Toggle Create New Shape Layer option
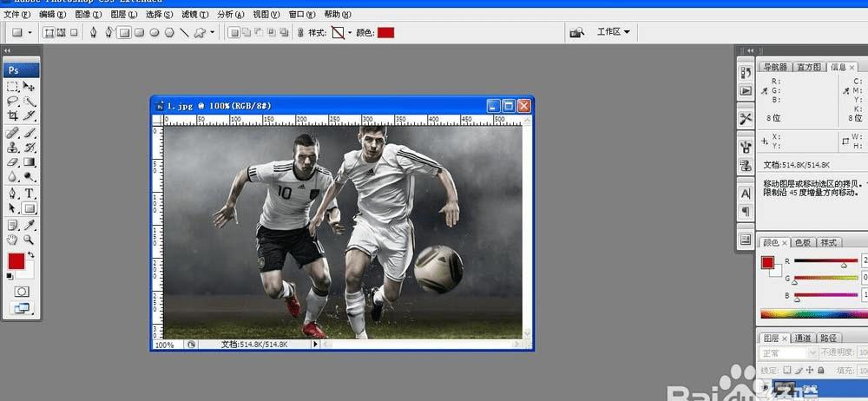 (x=234, y=33)
